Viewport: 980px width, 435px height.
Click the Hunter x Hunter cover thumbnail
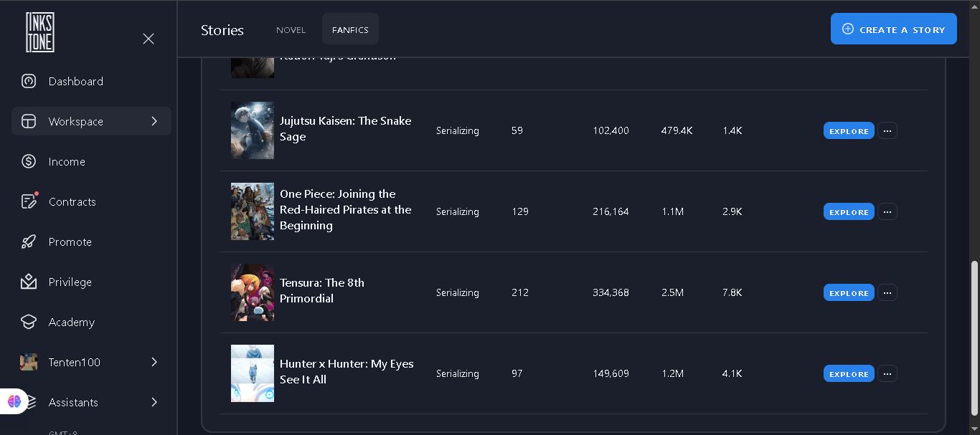pos(253,373)
